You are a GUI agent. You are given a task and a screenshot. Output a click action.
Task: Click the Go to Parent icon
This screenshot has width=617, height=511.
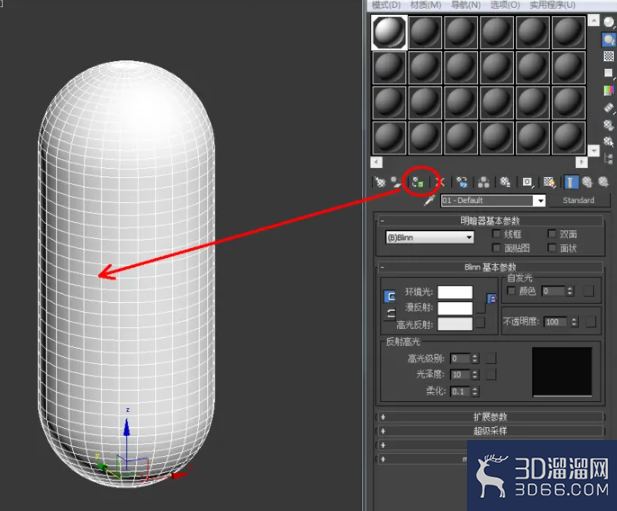pos(587,182)
